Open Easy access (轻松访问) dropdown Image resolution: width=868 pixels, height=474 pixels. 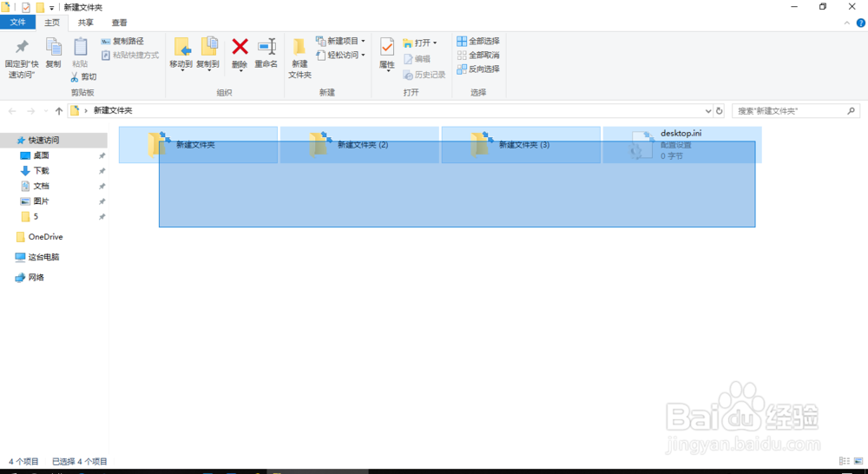click(x=340, y=55)
